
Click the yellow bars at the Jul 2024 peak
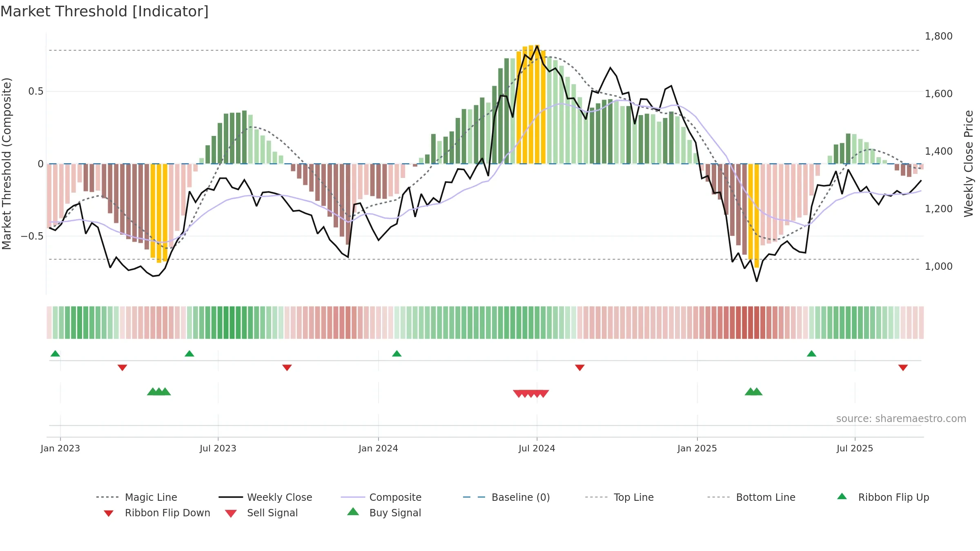tap(531, 104)
